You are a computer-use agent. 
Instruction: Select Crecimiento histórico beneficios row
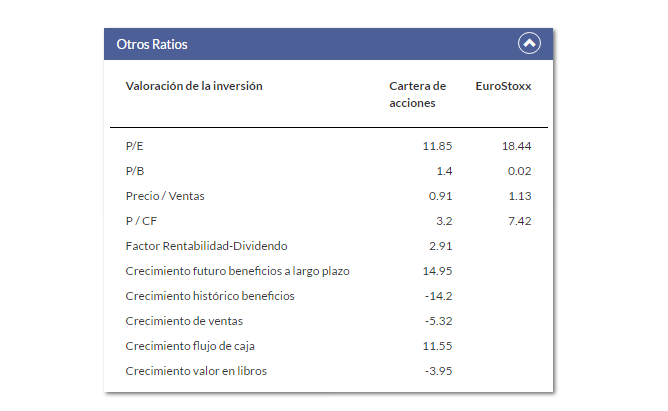pos(328,296)
